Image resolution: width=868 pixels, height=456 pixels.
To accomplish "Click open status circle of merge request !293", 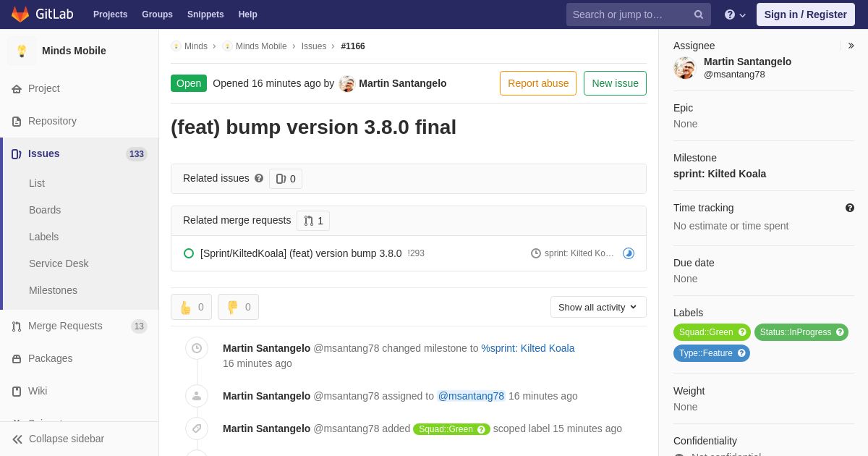I will pos(189,253).
